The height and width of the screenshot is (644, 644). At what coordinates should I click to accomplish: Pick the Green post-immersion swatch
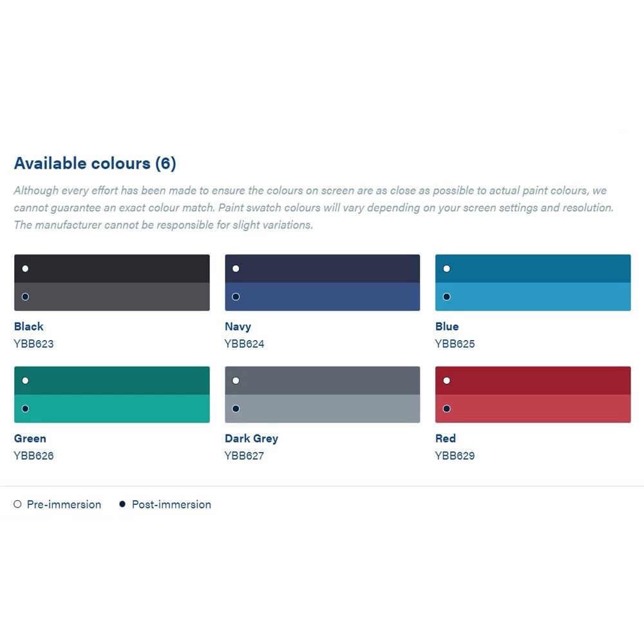point(112,409)
